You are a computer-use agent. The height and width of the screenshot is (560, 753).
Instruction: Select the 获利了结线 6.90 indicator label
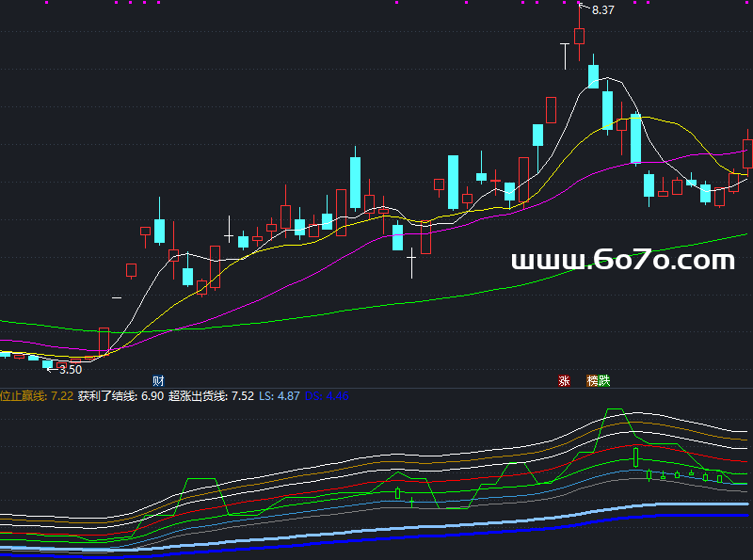coord(120,396)
